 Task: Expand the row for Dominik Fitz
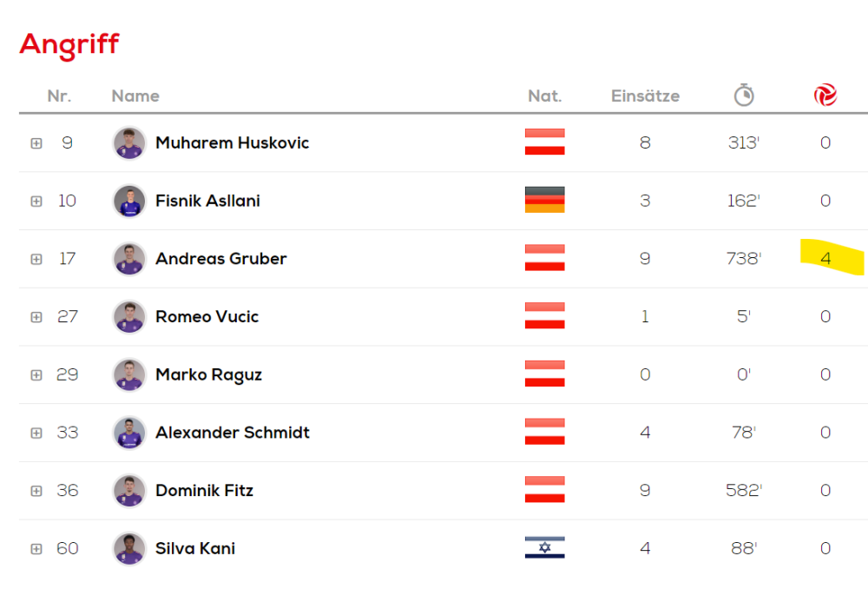pyautogui.click(x=36, y=491)
